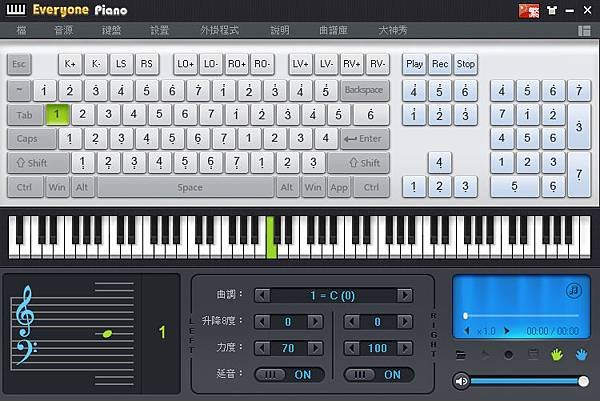
Task: Open the 檔 (File) menu
Action: [x=22, y=30]
